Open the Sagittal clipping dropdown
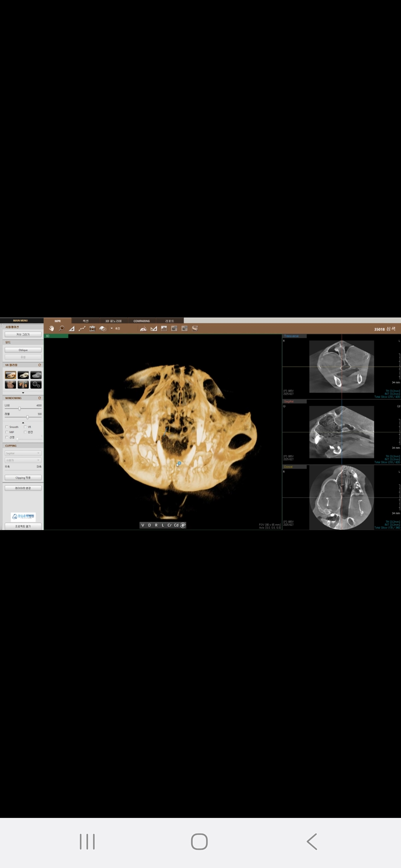401x868 pixels. pos(23,453)
